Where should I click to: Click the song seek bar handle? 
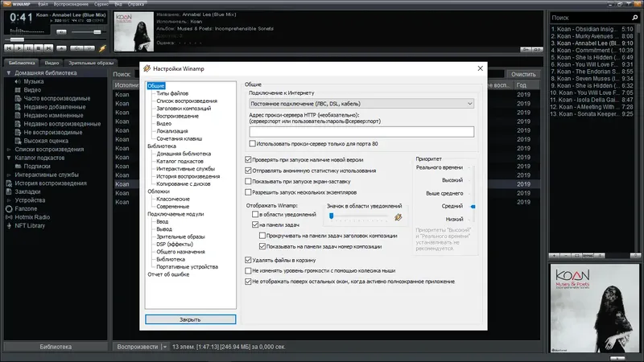click(x=17, y=39)
